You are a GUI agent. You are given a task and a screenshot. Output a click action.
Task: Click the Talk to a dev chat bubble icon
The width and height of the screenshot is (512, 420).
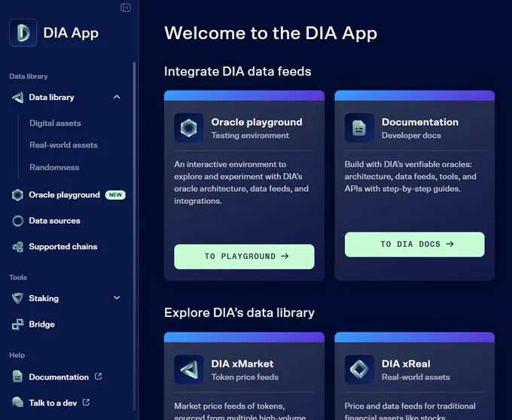pyautogui.click(x=17, y=403)
